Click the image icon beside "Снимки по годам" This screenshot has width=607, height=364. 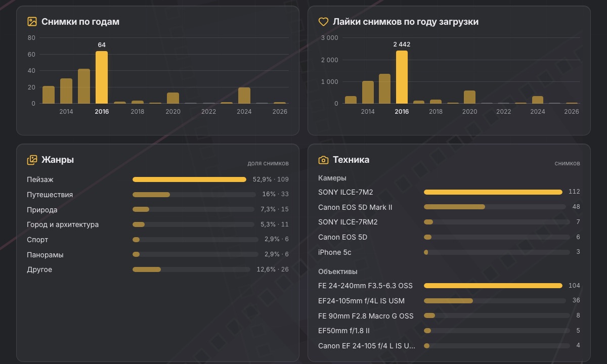click(32, 22)
